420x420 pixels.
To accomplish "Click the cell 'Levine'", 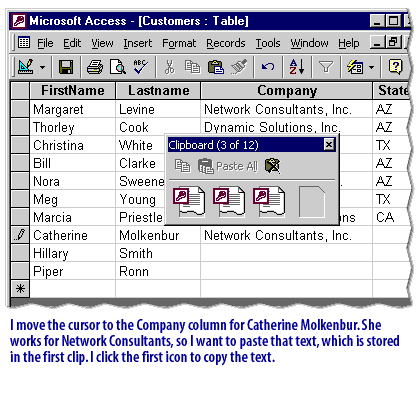I will 158,109.
